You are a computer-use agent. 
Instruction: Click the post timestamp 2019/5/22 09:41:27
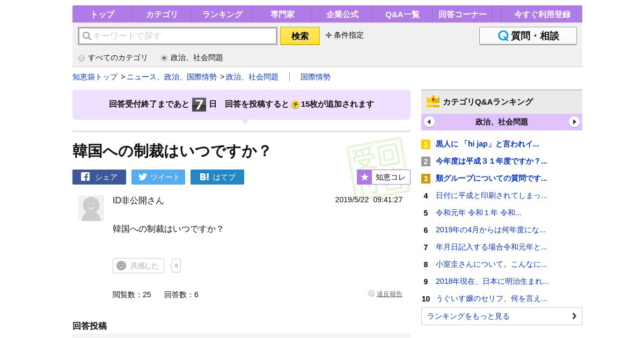point(369,200)
